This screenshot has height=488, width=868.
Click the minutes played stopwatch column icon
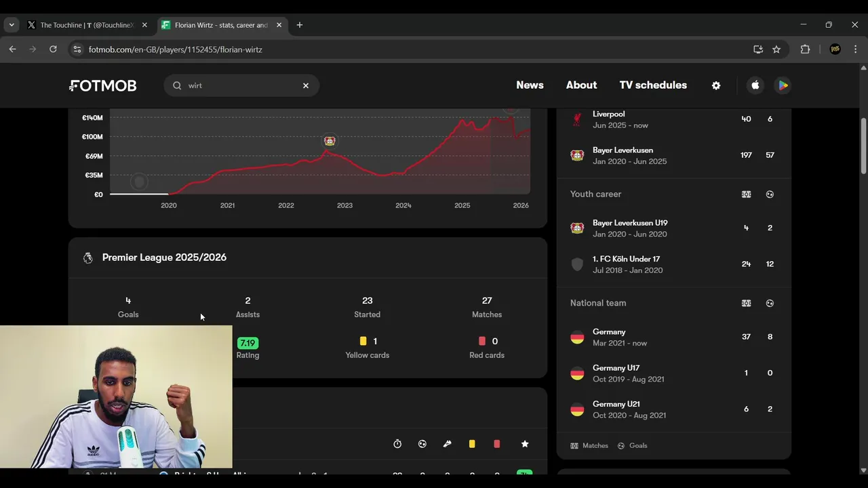(x=397, y=444)
